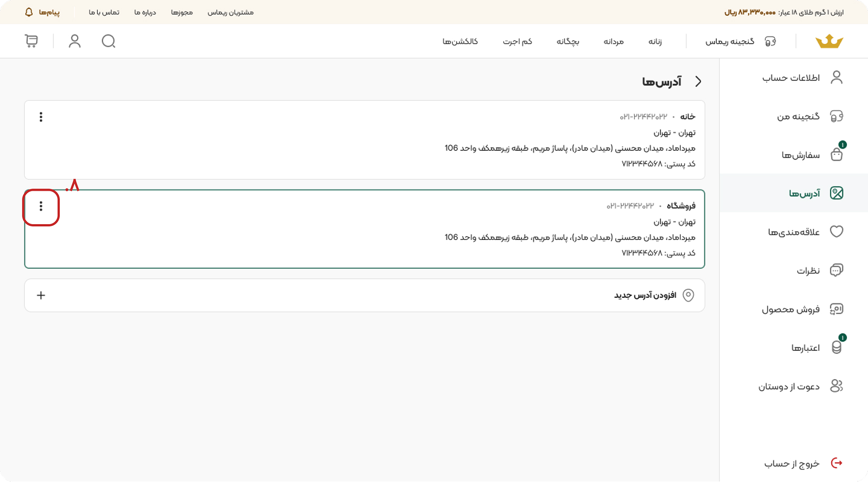868x482 pixels.
Task: Click the فروش محصول icon
Action: pos(836,309)
